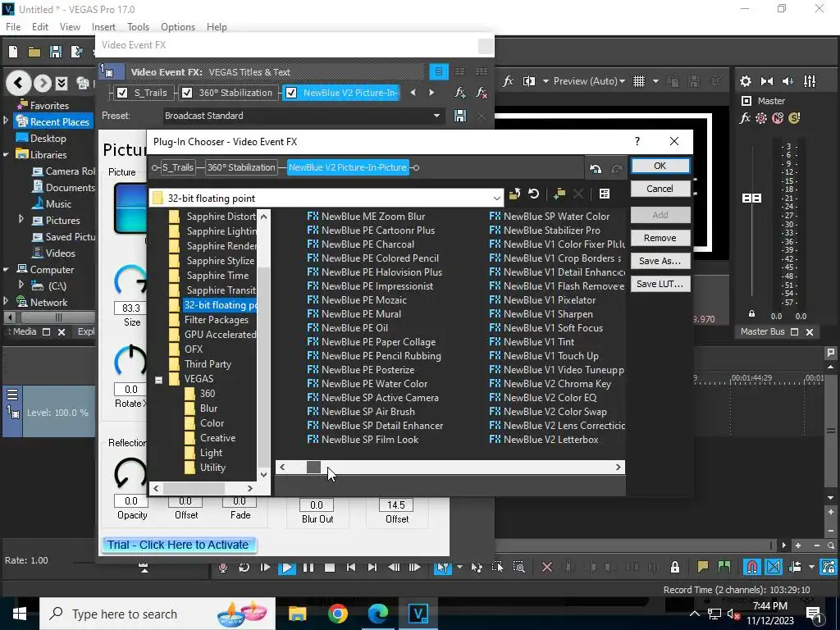Image resolution: width=840 pixels, height=630 pixels.
Task: Click the Master FX icon
Action: coord(745,118)
